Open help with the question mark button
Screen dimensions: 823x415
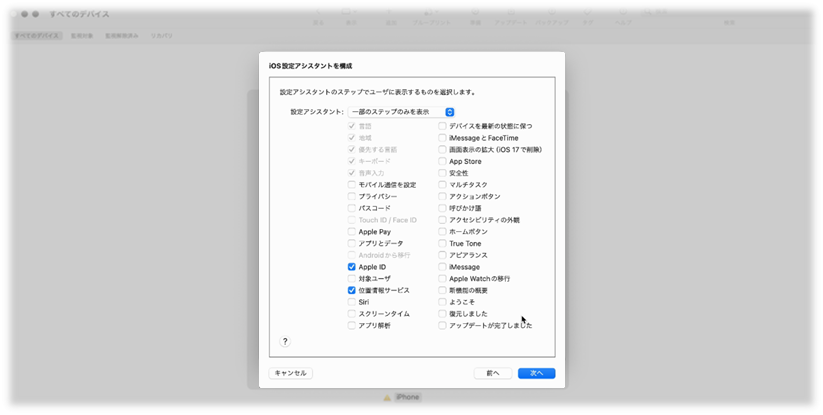point(285,342)
